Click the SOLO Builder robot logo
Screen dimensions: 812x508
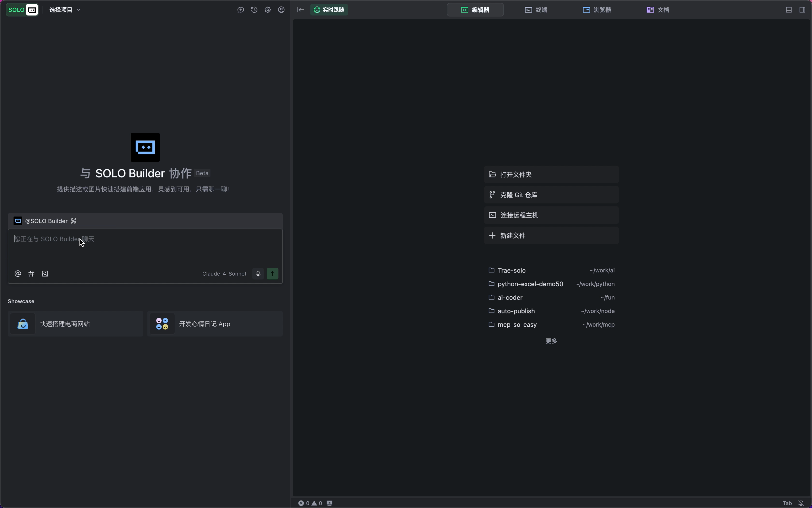(145, 147)
